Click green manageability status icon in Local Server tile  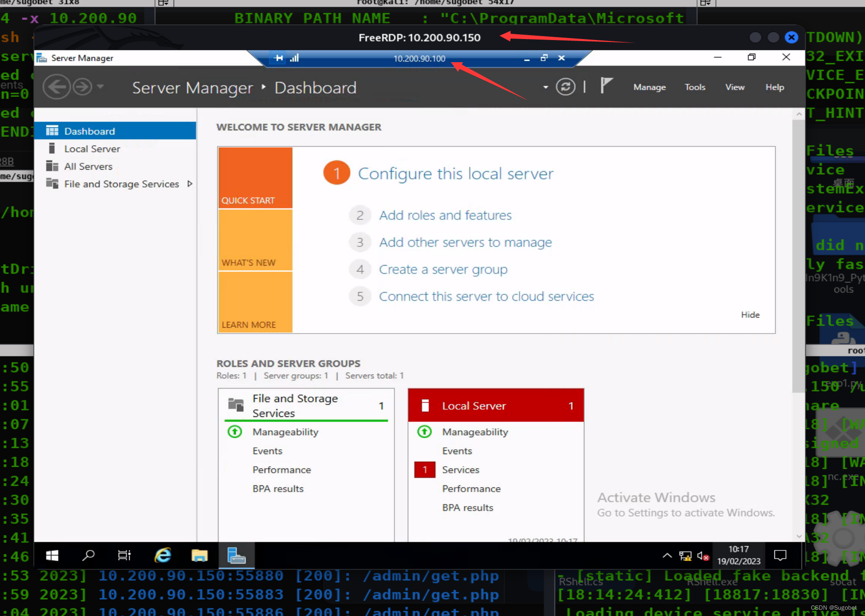click(x=424, y=431)
